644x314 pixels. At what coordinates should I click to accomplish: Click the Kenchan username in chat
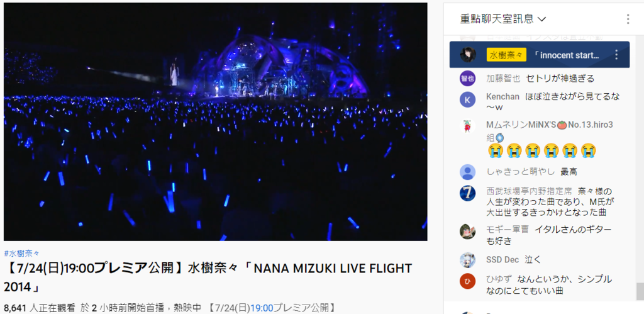(502, 98)
